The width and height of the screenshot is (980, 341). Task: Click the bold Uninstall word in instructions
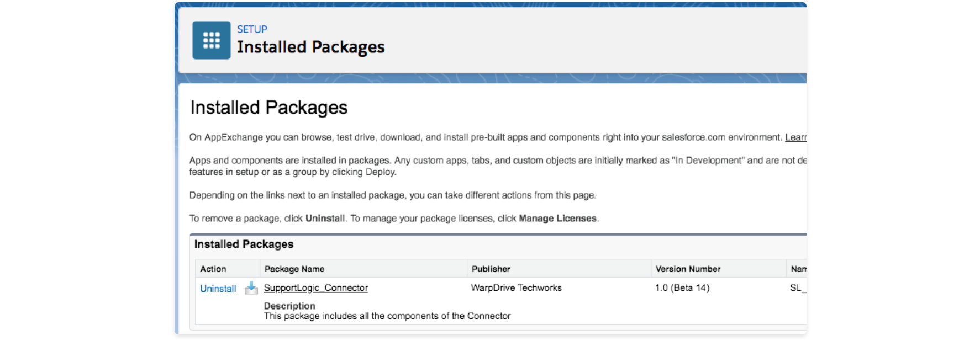coord(325,219)
